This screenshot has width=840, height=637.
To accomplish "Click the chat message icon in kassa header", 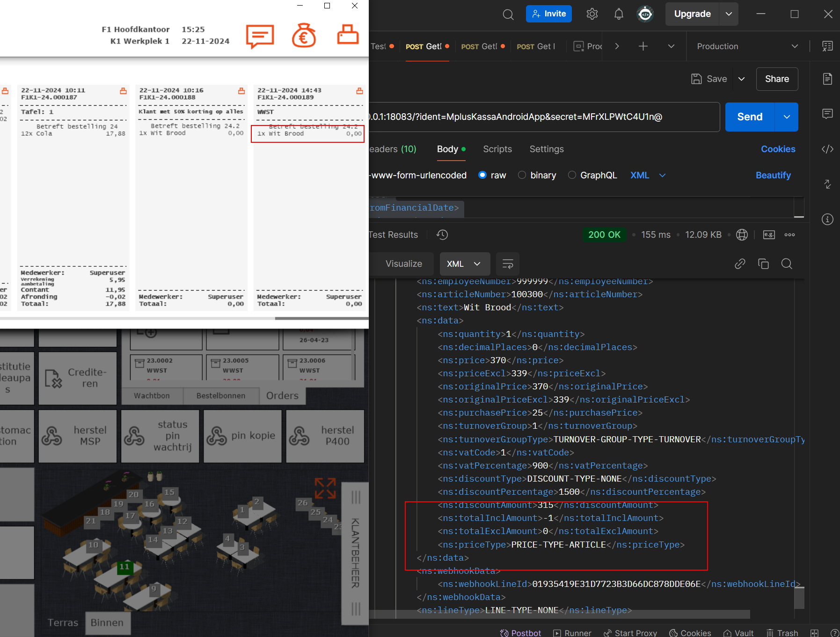I will 260,36.
